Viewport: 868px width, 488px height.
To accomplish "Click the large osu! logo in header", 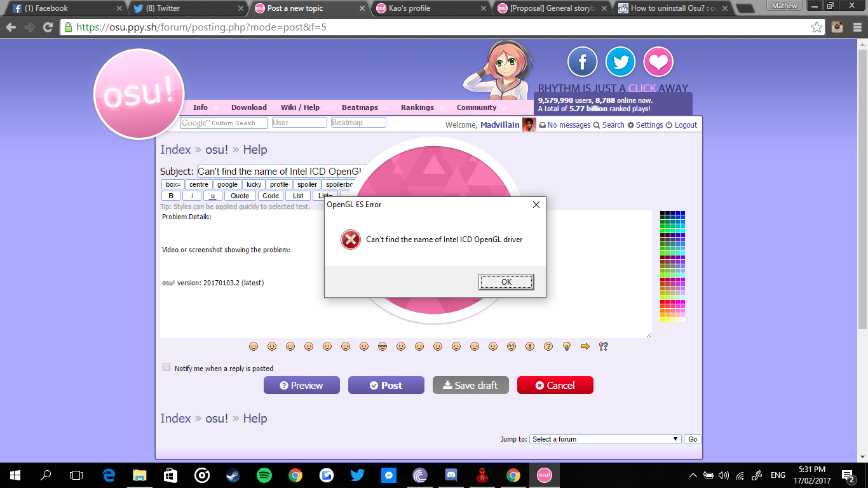I will point(139,93).
